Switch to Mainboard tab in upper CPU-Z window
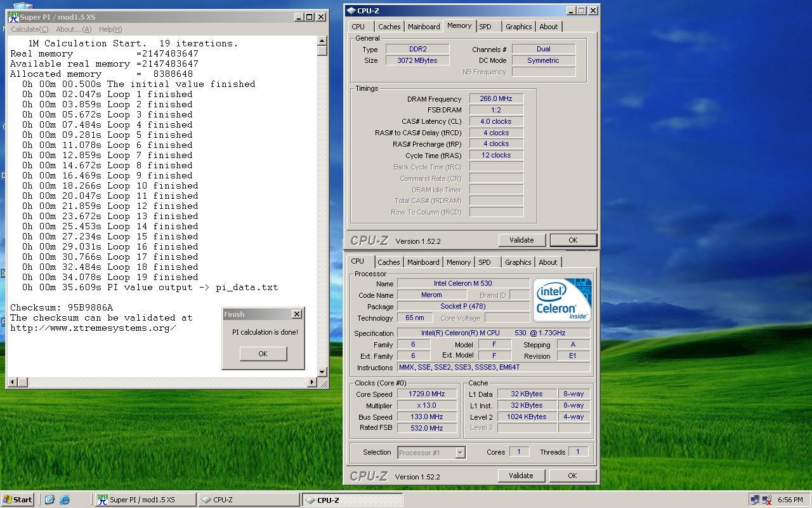Image resolution: width=812 pixels, height=508 pixels. click(424, 27)
